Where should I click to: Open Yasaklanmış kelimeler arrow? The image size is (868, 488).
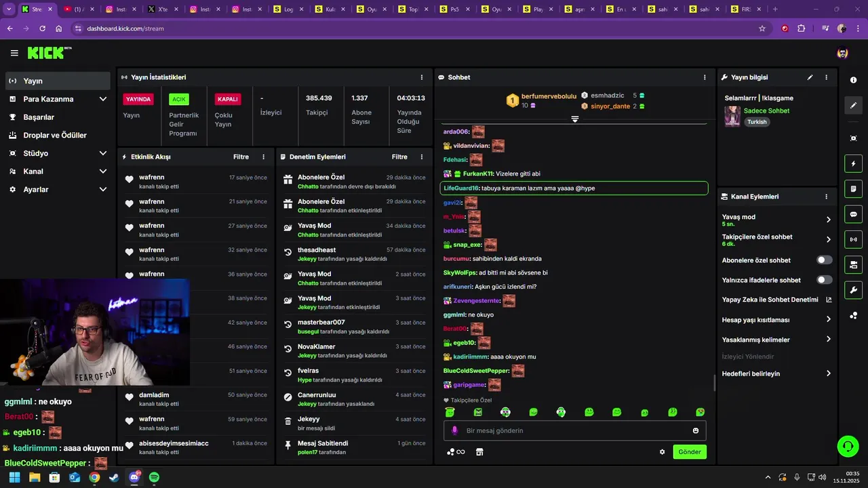coord(829,340)
